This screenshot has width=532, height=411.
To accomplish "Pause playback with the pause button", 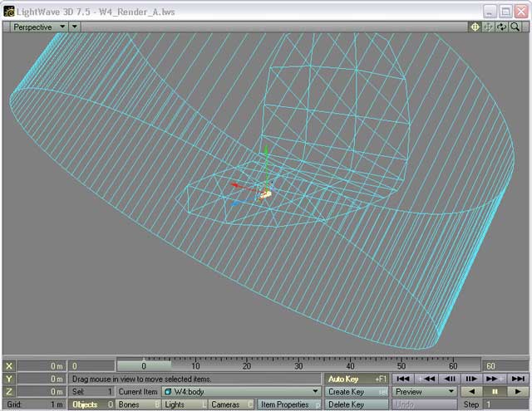I will click(494, 392).
